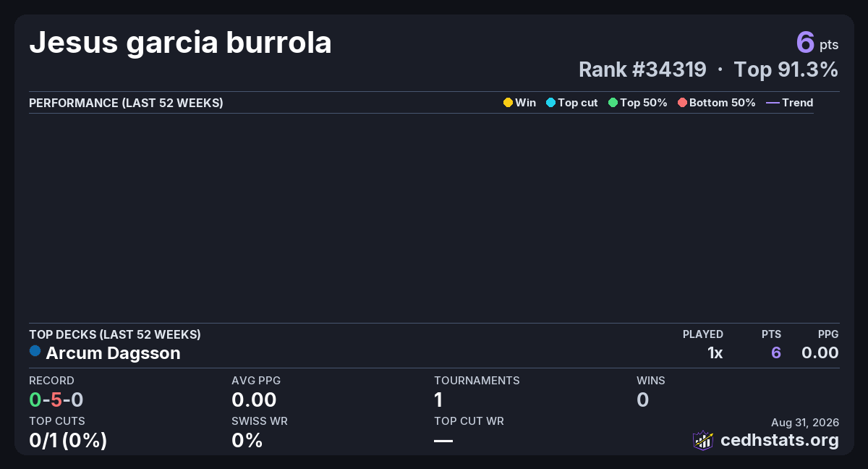This screenshot has width=868, height=469.
Task: Click the Performance (Last 52 Weeks) header
Action: (126, 103)
